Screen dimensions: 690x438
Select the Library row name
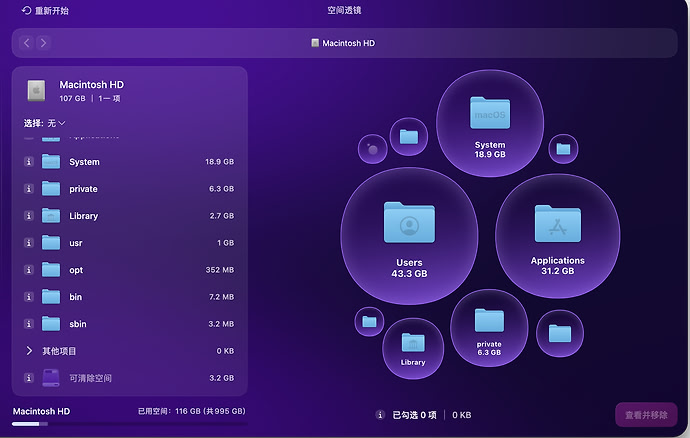(84, 216)
